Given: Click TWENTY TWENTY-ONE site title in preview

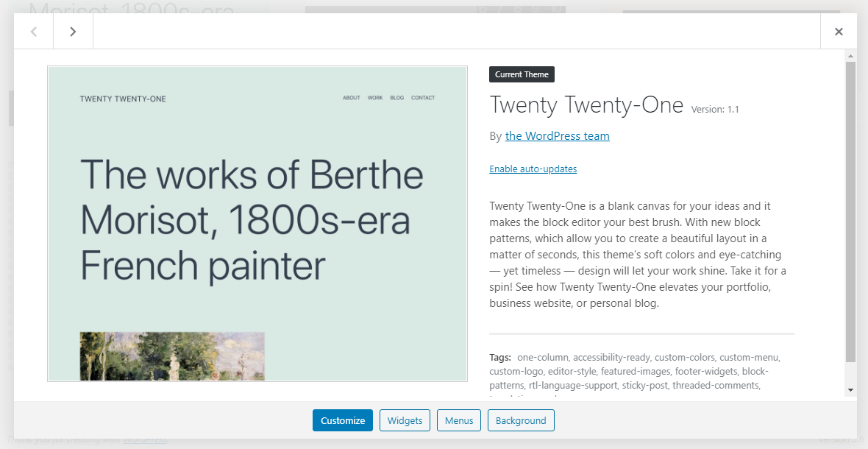Looking at the screenshot, I should (123, 99).
